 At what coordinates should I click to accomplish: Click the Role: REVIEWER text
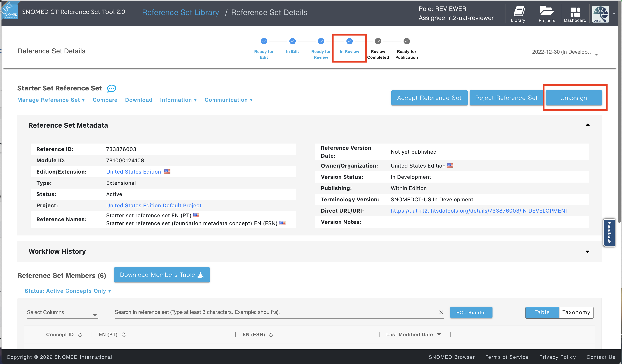442,9
